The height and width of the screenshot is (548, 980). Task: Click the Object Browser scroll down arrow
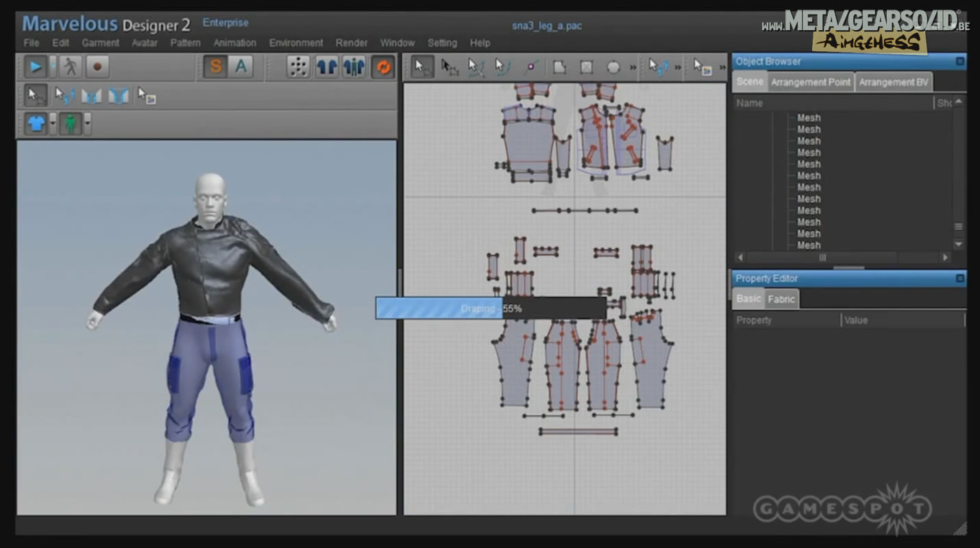pos(959,244)
